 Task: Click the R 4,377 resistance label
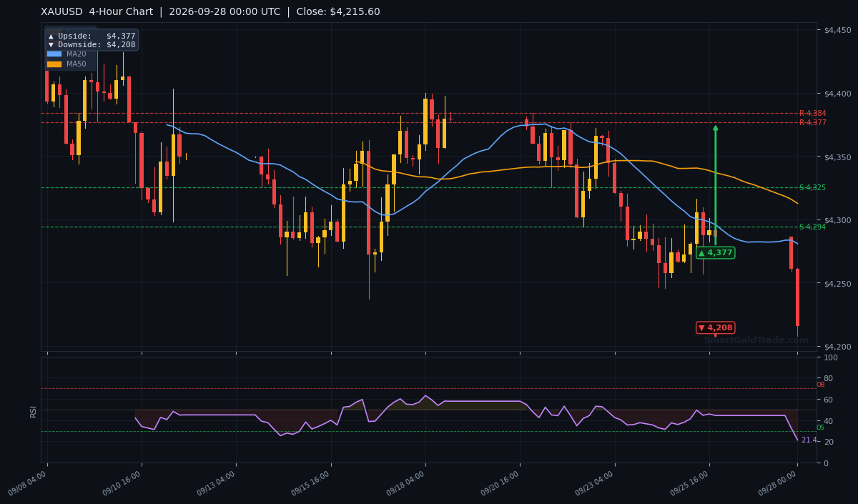pyautogui.click(x=812, y=123)
